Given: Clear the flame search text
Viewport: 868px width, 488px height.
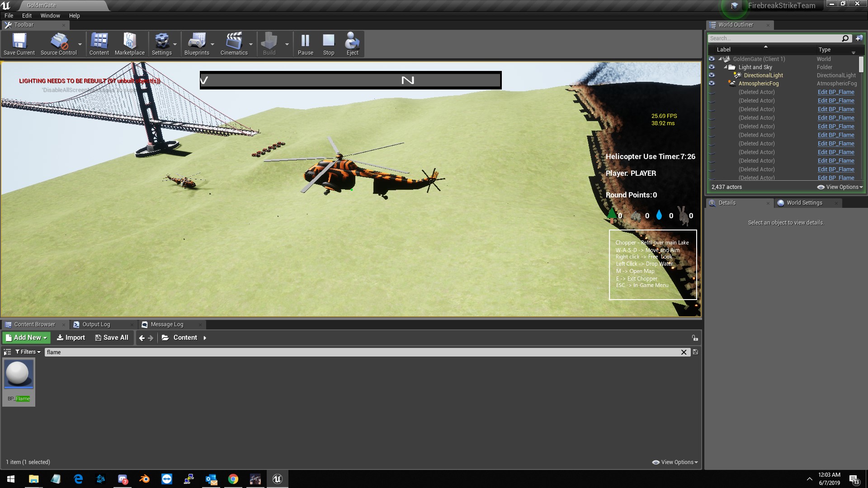Looking at the screenshot, I should (684, 352).
